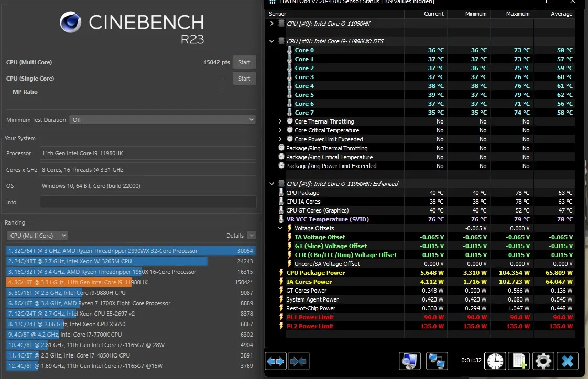Viewport: 588px width, 379px height.
Task: Select the Core i9-9880H ranking entry
Action: click(x=131, y=293)
